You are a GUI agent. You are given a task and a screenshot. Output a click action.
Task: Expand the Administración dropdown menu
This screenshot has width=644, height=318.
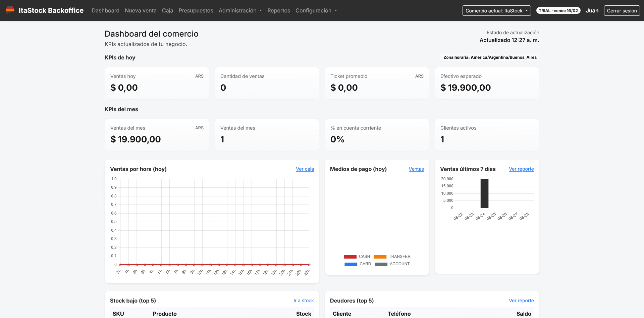pyautogui.click(x=240, y=10)
